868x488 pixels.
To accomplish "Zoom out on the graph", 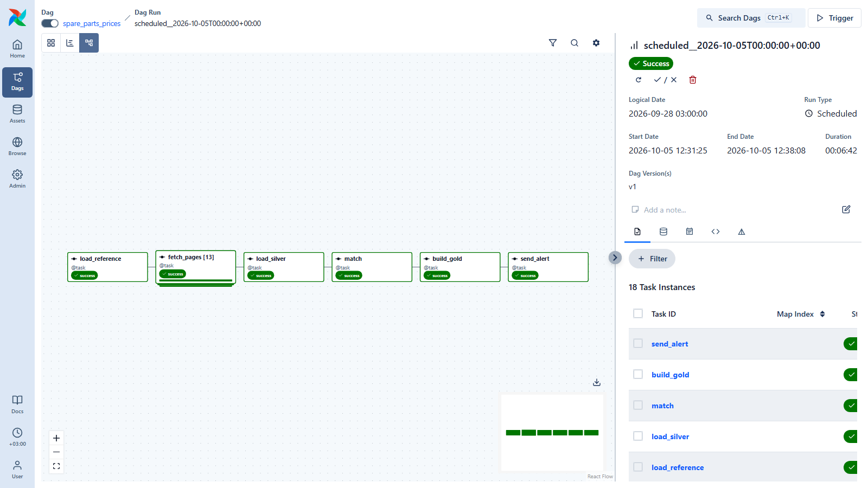I will [56, 452].
